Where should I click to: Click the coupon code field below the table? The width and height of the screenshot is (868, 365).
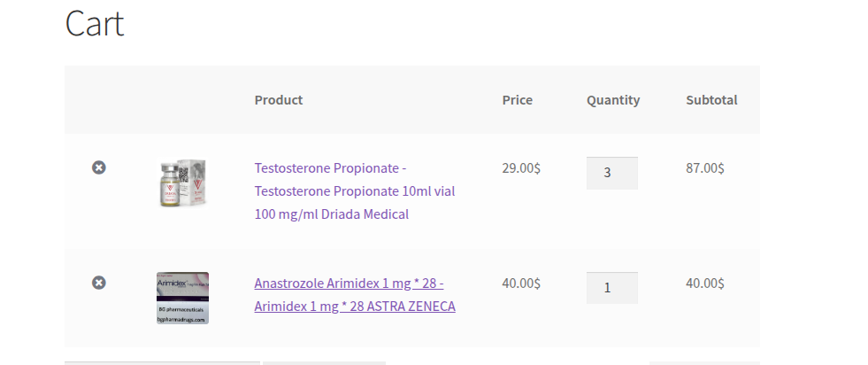pyautogui.click(x=162, y=362)
